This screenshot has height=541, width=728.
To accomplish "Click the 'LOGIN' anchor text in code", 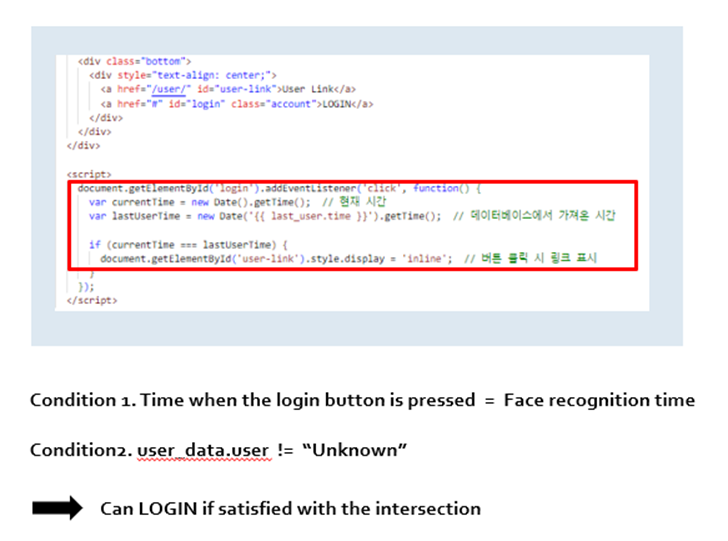I will pyautogui.click(x=337, y=104).
